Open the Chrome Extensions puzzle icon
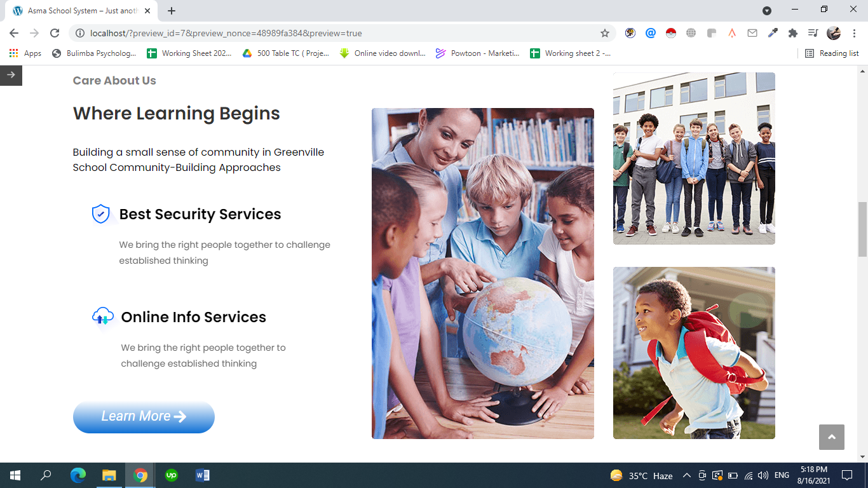The image size is (868, 488). 792,33
